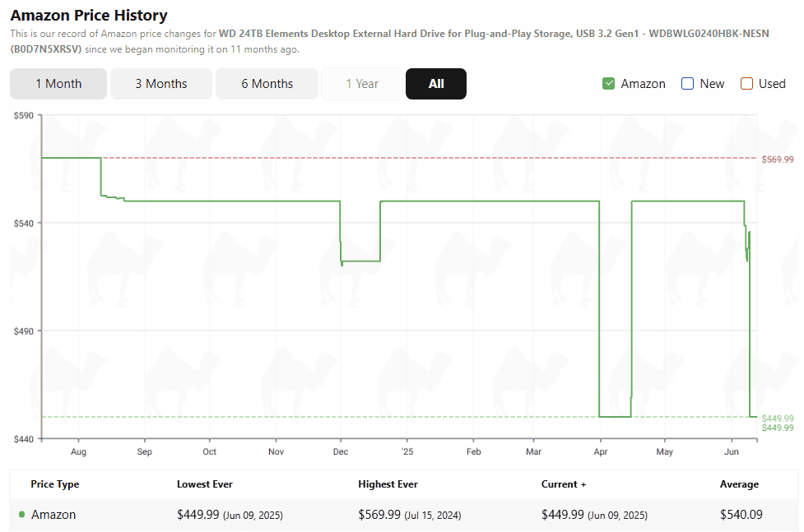Click the green dot beside Amazon row
The image size is (804, 532).
click(x=21, y=514)
